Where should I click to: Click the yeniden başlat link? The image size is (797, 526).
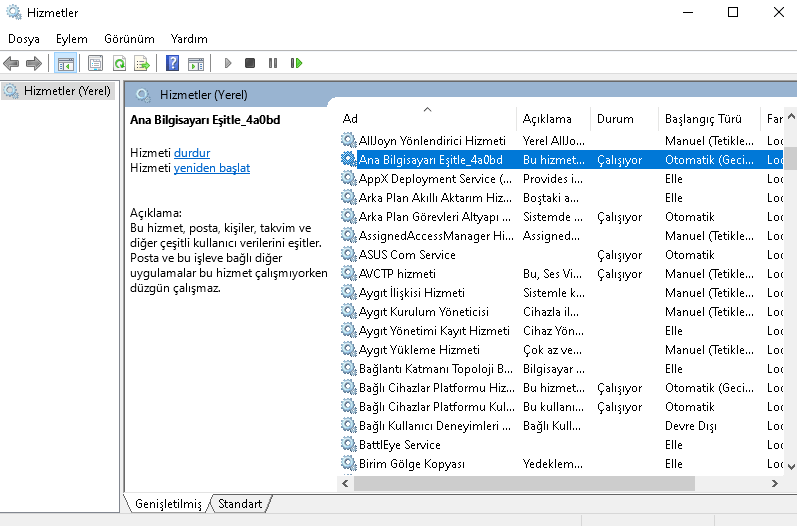pos(211,168)
